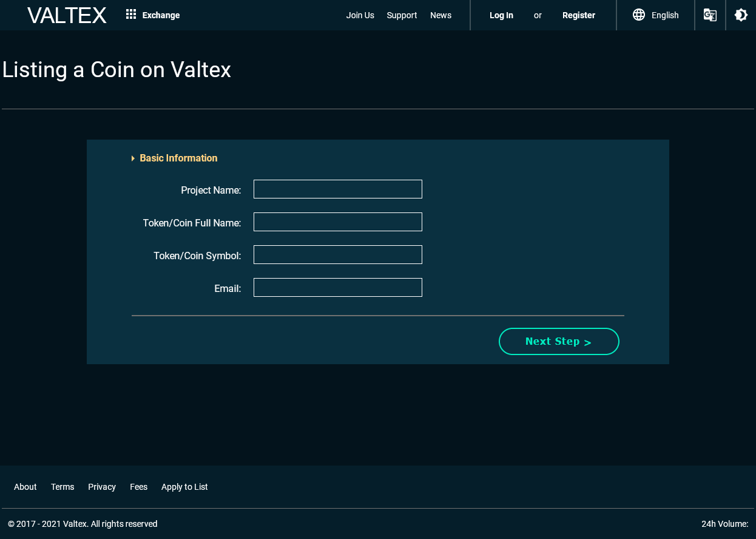
Task: Go to Join Us page
Action: click(360, 15)
